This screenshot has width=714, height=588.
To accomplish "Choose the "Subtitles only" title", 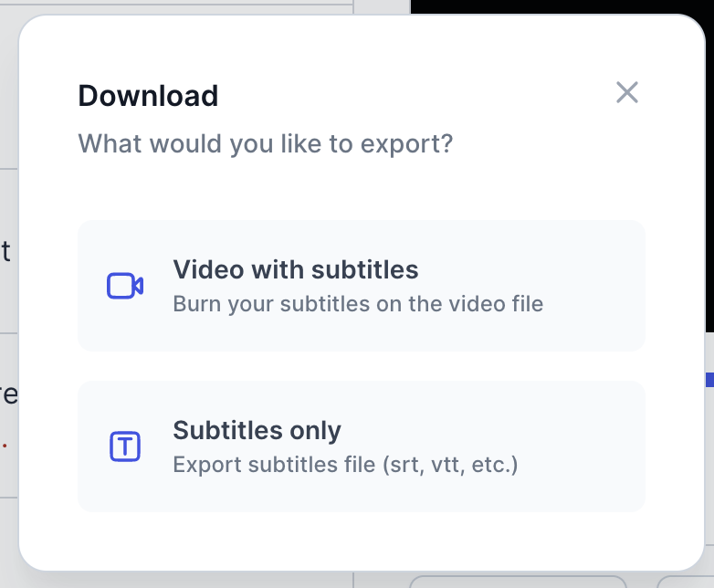I will click(x=257, y=431).
